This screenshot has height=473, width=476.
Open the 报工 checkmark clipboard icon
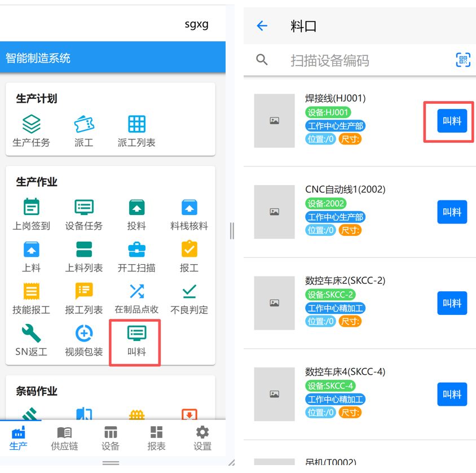[x=189, y=249]
